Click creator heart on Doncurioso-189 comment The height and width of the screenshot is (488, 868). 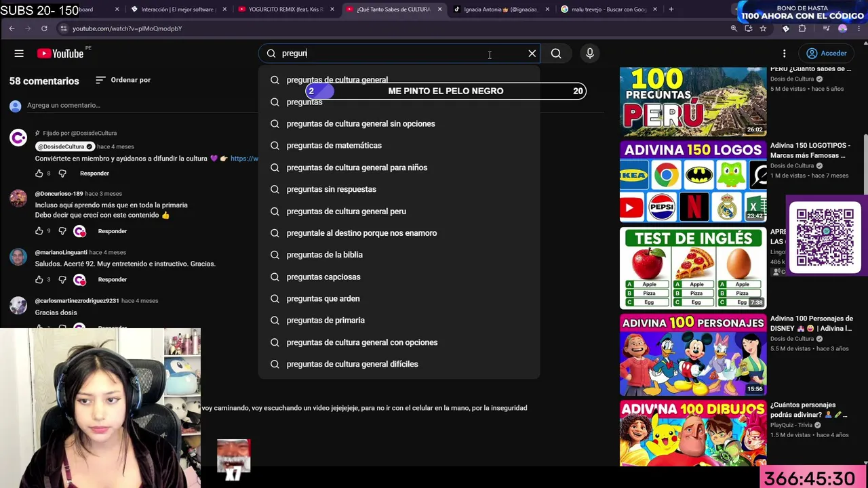[80, 231]
